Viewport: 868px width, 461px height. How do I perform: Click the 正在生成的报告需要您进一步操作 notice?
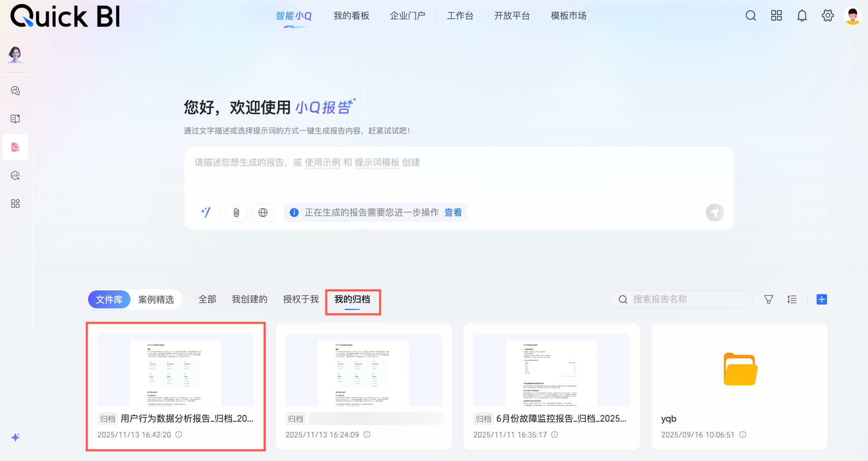pos(372,213)
